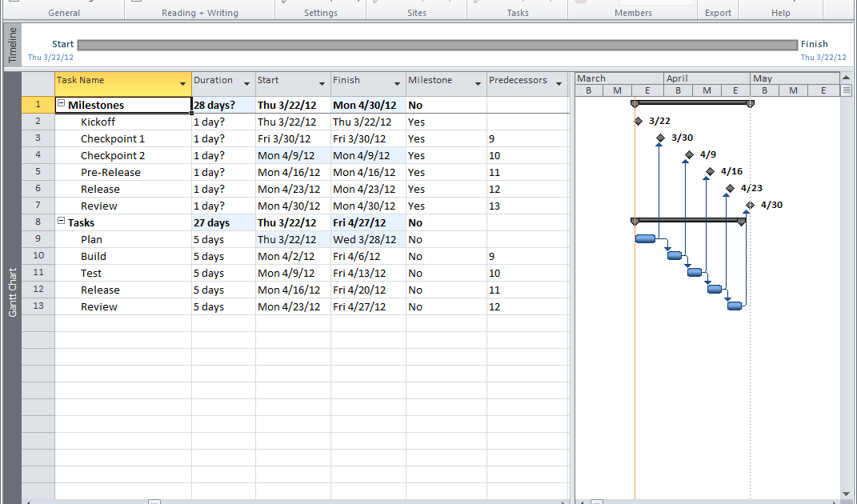The width and height of the screenshot is (857, 504).
Task: Click the 4/23 Release milestone diamond
Action: [x=729, y=188]
